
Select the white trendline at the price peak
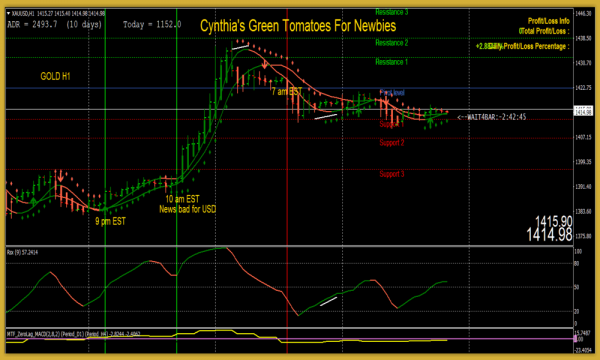point(240,47)
